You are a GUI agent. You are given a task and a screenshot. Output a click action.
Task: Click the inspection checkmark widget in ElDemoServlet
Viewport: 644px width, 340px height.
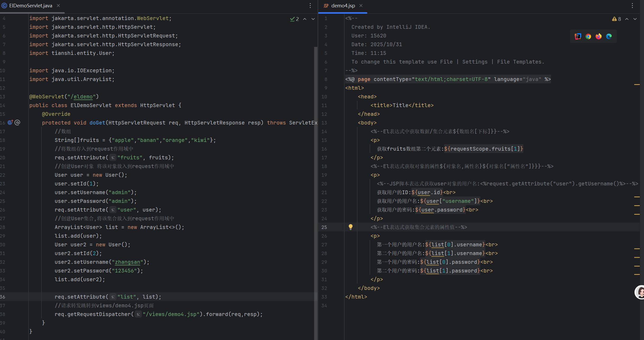click(x=294, y=19)
